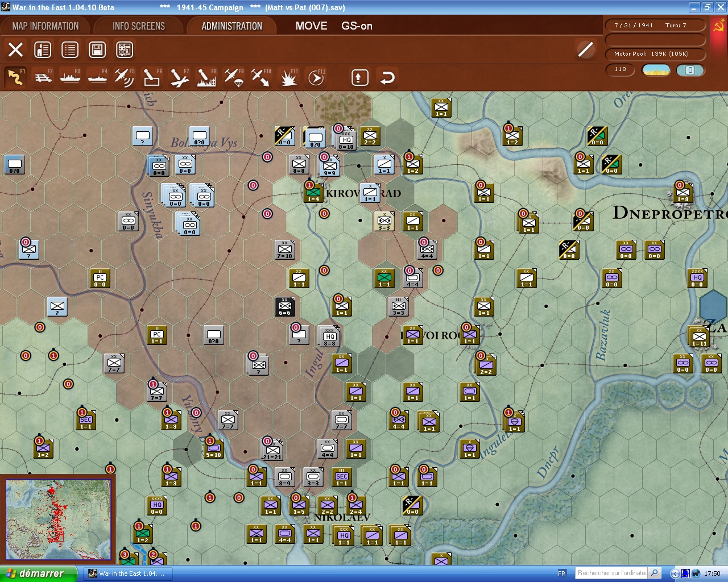Click the undo return arrow icon
Viewport: 728px width, 582px height.
387,77
